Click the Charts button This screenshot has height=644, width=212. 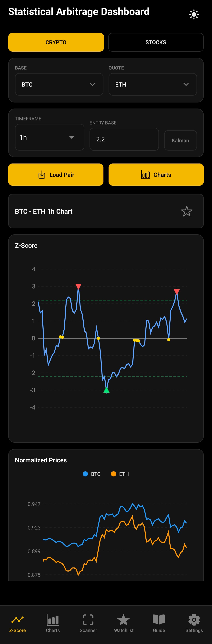click(156, 174)
